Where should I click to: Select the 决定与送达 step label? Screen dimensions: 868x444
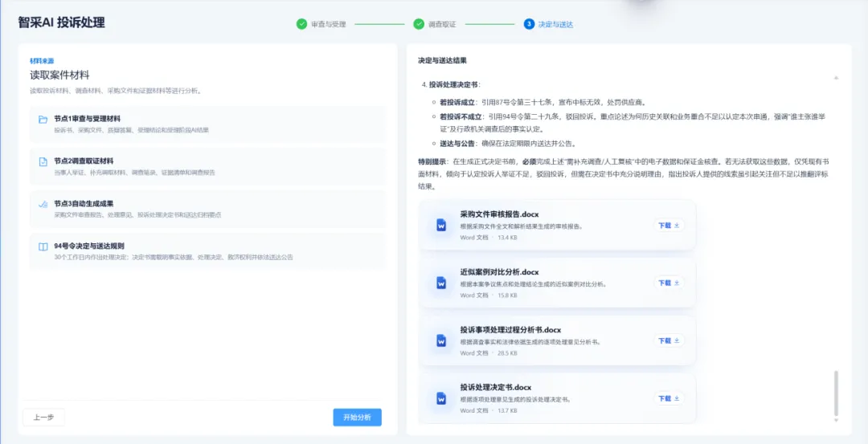click(x=556, y=25)
